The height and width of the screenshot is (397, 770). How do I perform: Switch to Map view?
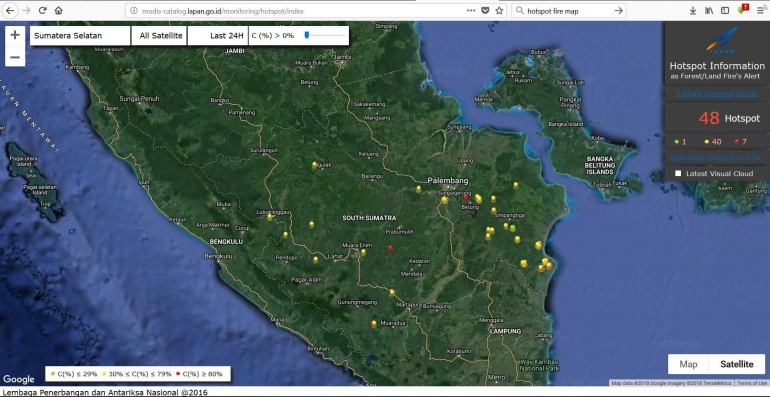[688, 364]
